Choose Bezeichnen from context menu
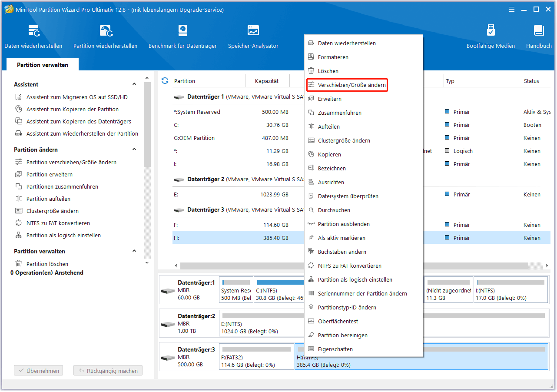 pos(364,169)
